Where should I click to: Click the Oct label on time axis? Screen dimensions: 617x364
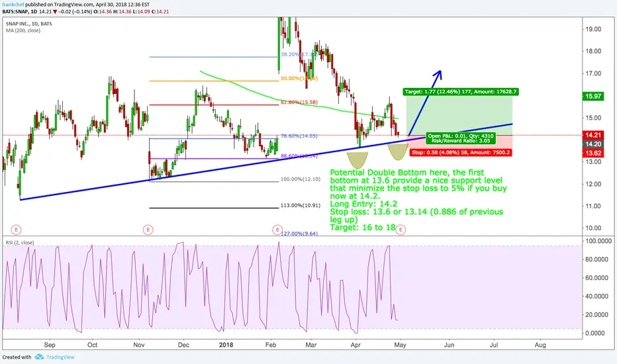click(x=92, y=345)
